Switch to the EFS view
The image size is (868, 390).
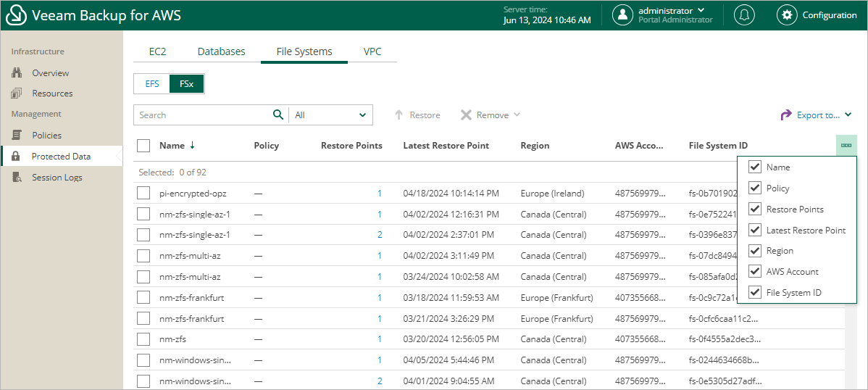point(152,84)
